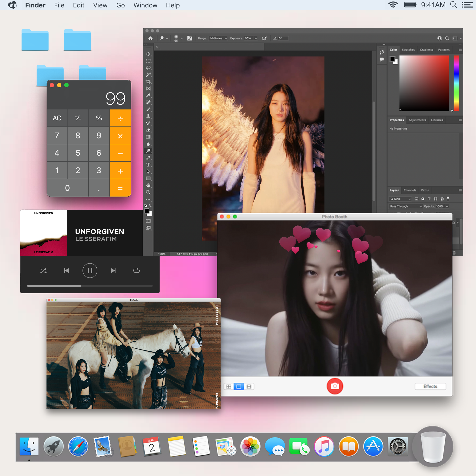Choose the Type tool
This screenshot has height=476, width=476.
coord(148,165)
